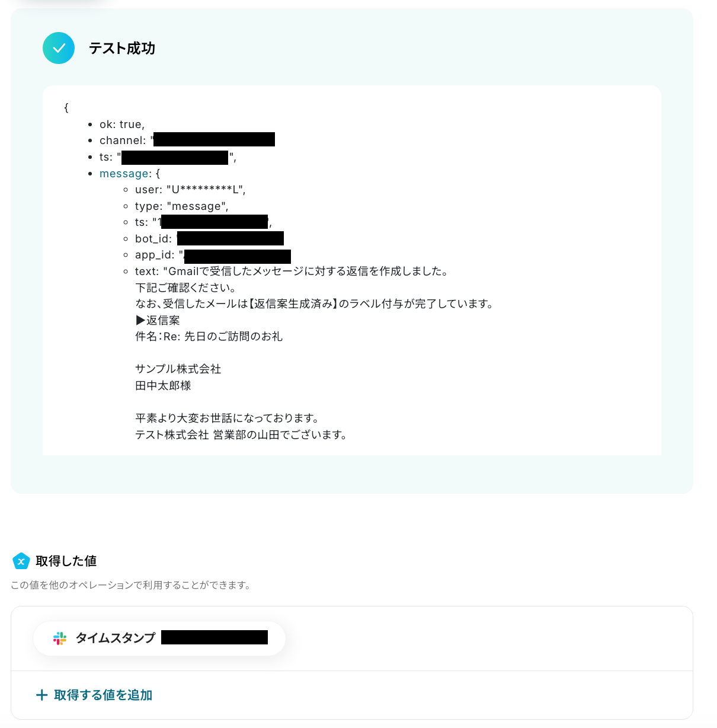Click the user: "U*********L" entry
This screenshot has height=728, width=717.
click(x=190, y=190)
